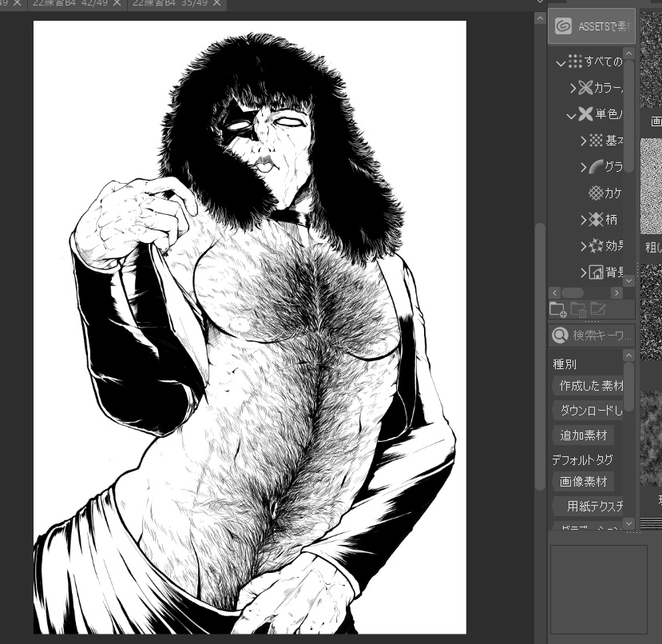Expand the グラ gradient folder

(584, 167)
